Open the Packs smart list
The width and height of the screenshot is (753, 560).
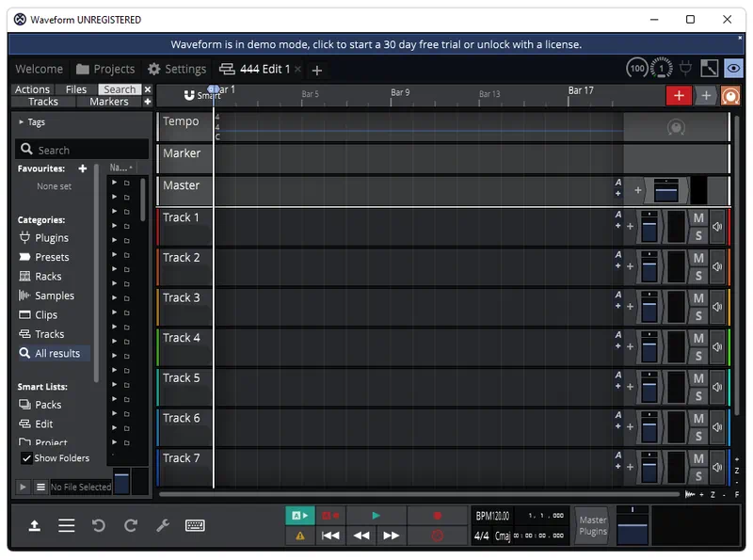click(40, 405)
